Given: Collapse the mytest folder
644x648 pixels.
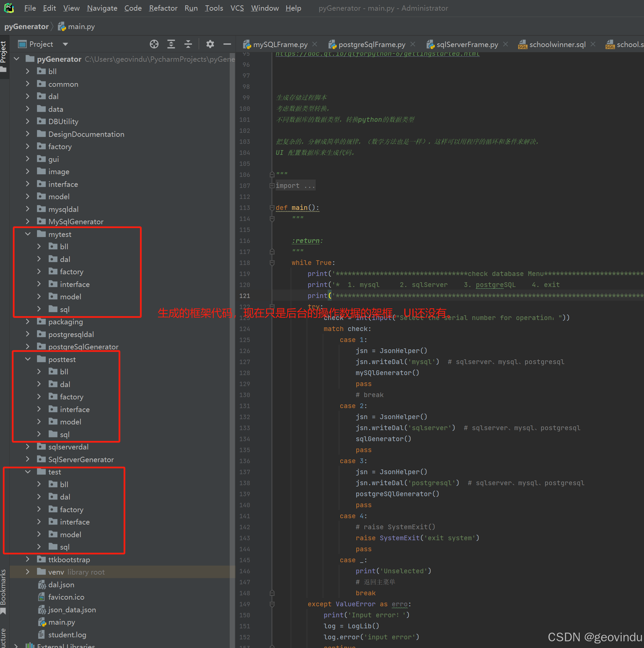Looking at the screenshot, I should (x=28, y=234).
